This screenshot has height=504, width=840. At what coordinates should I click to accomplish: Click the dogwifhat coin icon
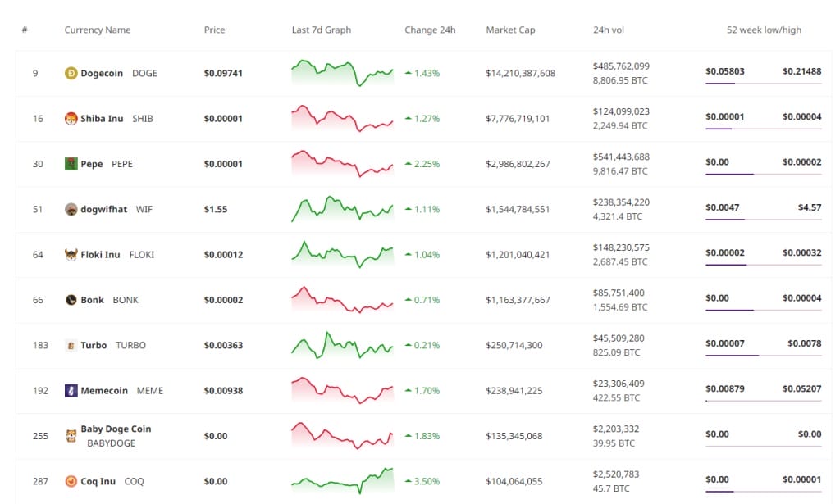click(71, 209)
